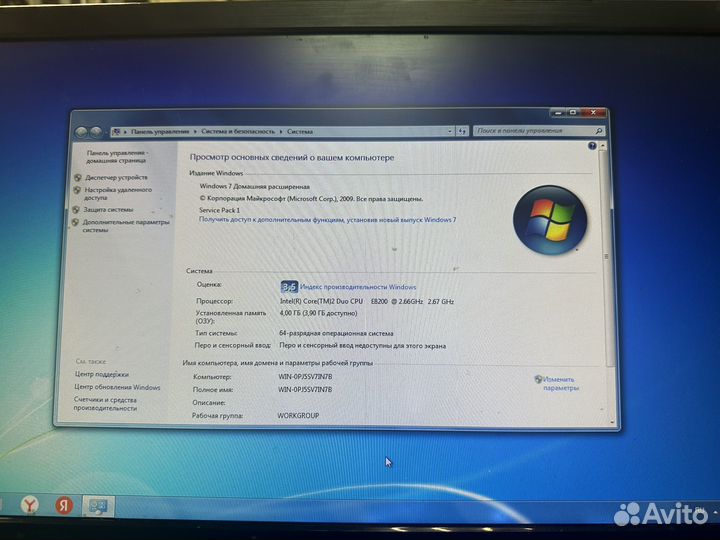Select processor value 'Intel(R) Core(TM)2 Duo CPU E8200'

[334, 301]
